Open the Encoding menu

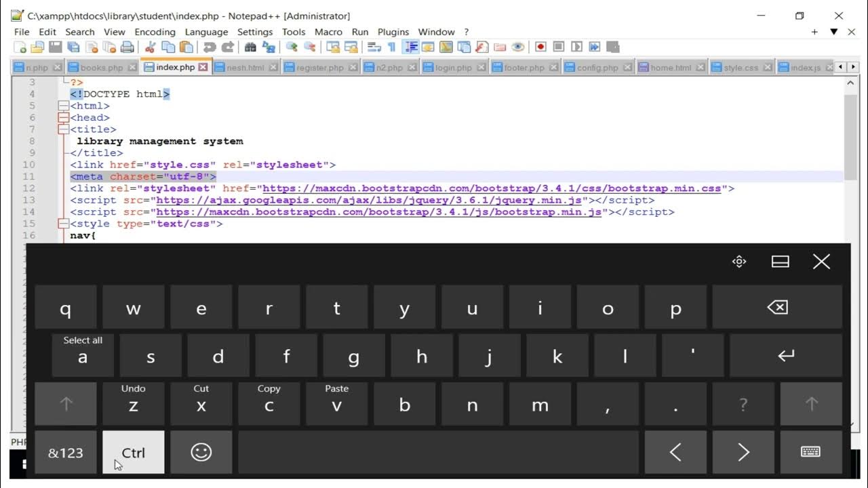155,32
